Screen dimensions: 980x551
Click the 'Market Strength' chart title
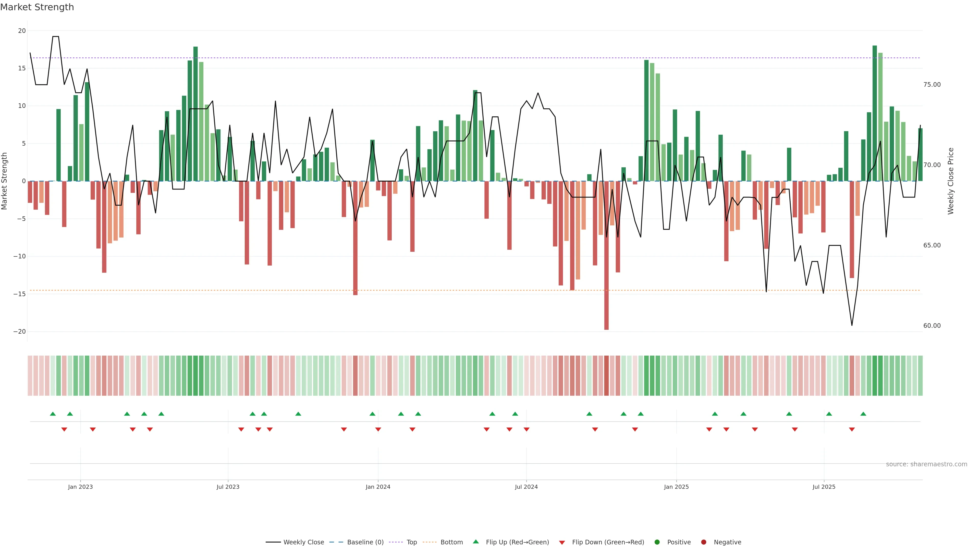click(37, 7)
